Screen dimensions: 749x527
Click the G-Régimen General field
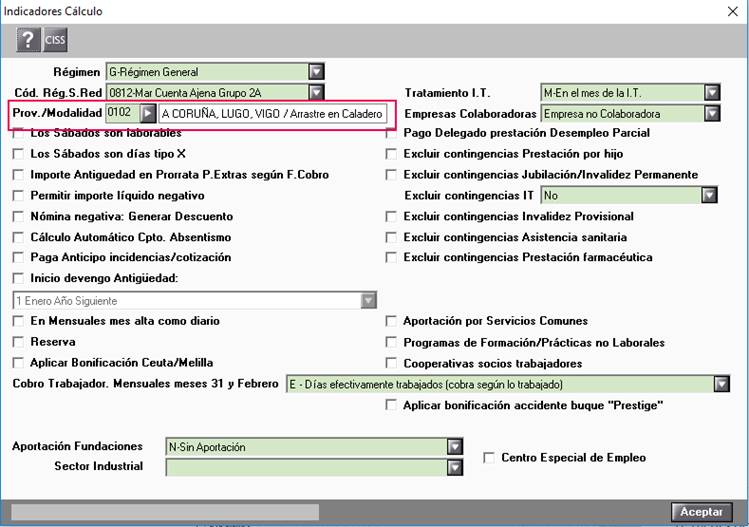point(207,72)
